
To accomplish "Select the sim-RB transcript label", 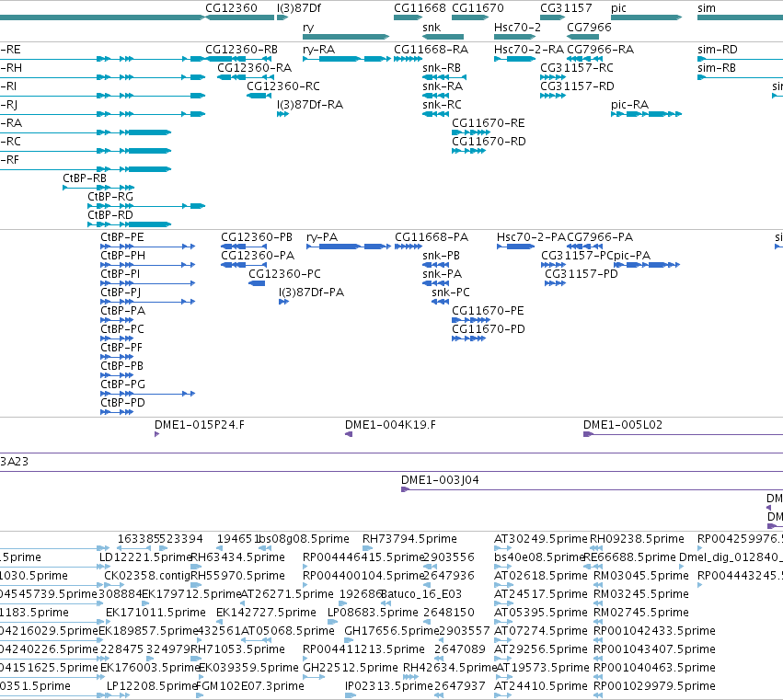I will 717,68.
